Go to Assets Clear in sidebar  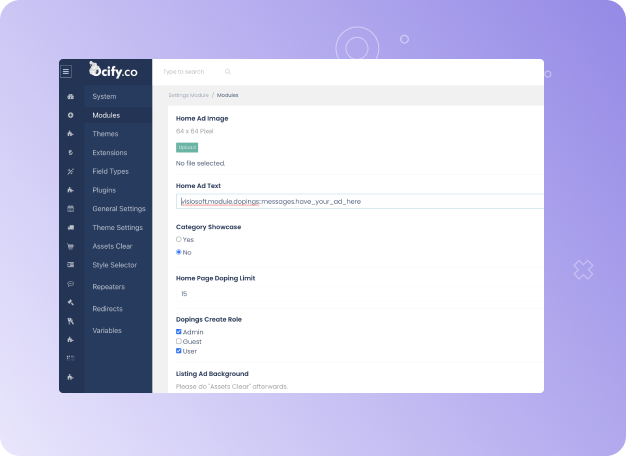[x=112, y=246]
